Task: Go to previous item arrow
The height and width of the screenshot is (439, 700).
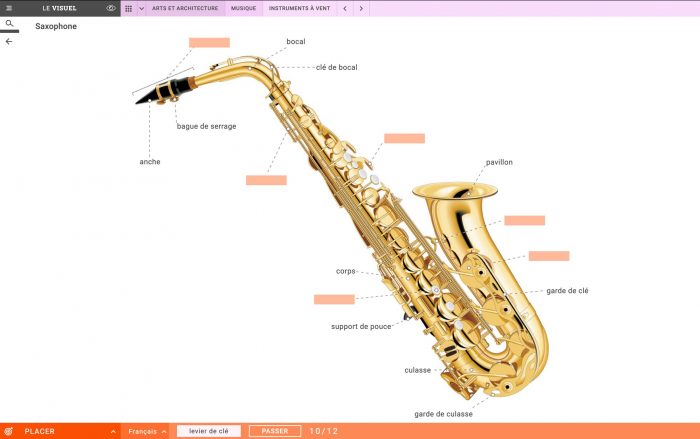Action: (x=345, y=8)
